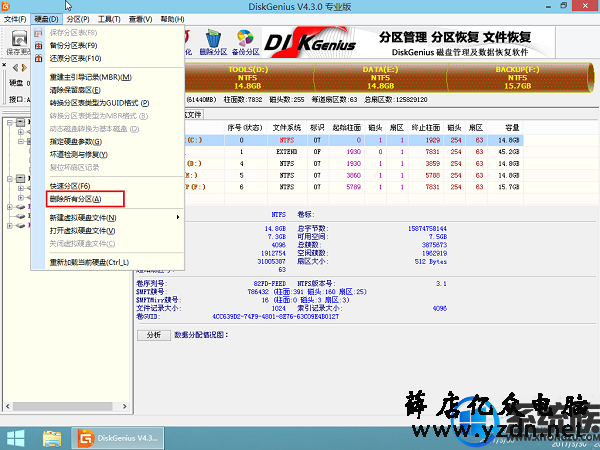This screenshot has height=450, width=600.
Task: Click right arrow of tree horizontal scrollbar
Action: point(124,406)
